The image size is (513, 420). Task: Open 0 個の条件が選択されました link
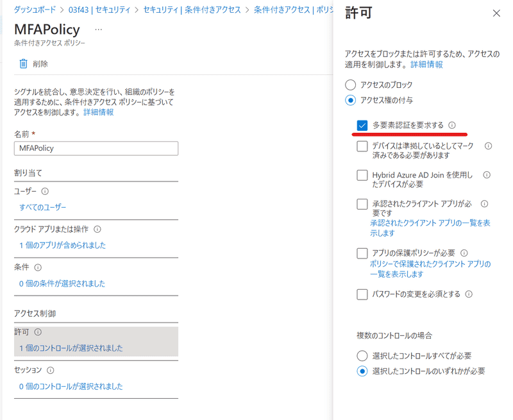click(x=62, y=283)
